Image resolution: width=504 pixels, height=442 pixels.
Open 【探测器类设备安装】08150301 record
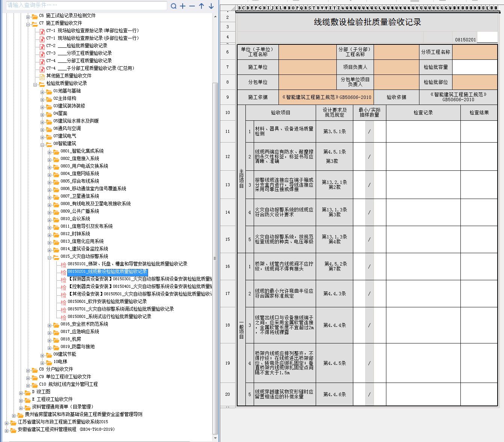click(x=140, y=279)
